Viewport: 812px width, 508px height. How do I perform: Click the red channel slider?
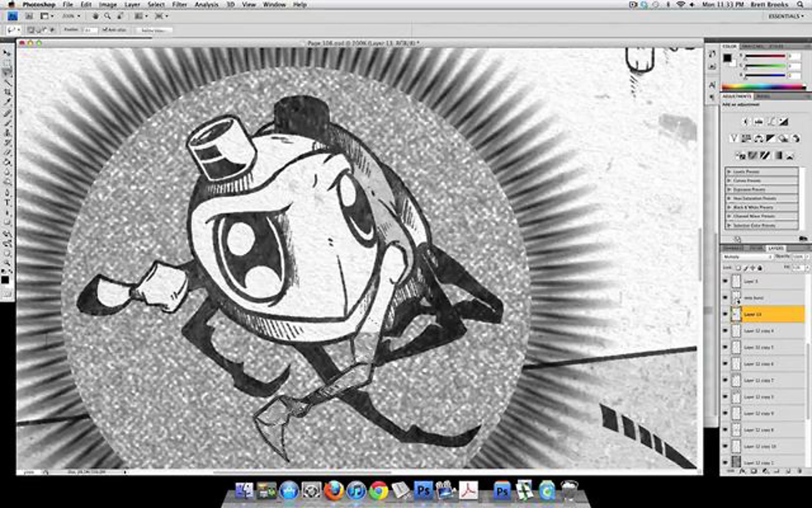(x=765, y=56)
